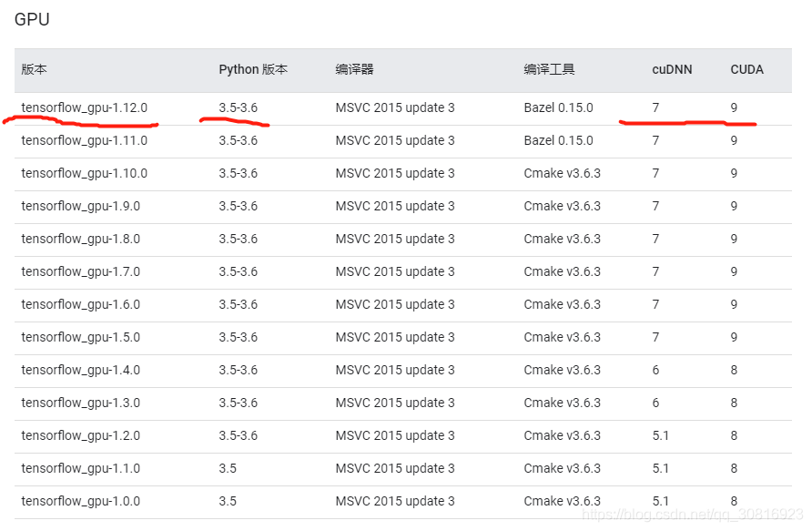
Task: Select the 编译工具 column header
Action: coord(549,69)
